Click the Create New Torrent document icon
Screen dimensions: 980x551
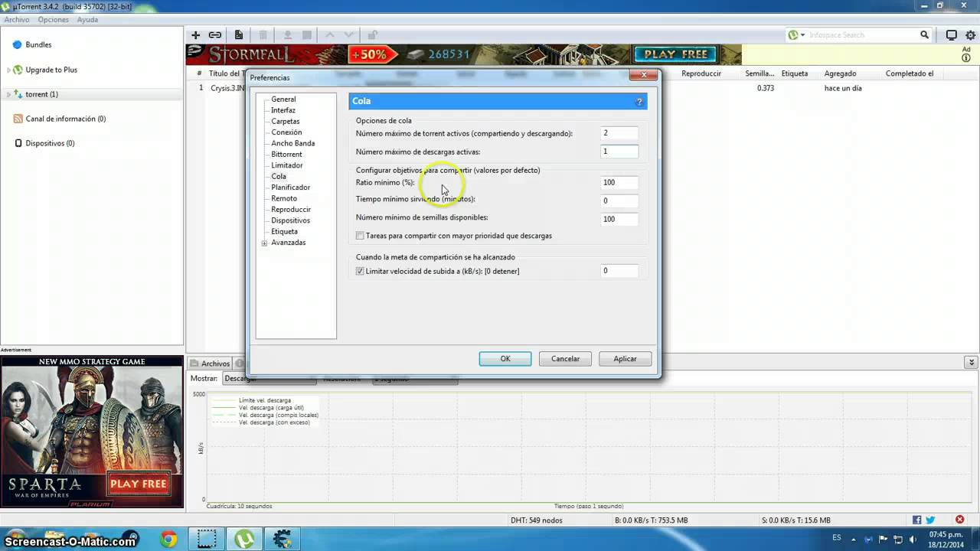239,35
